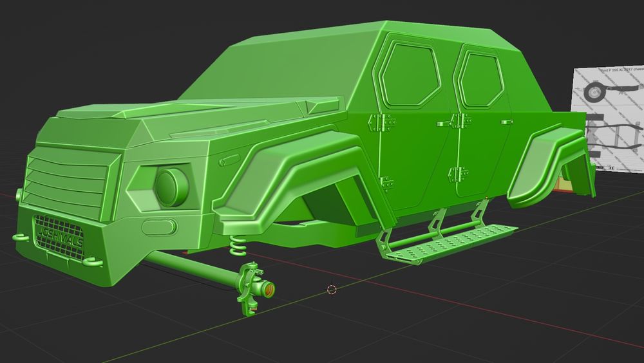Screen dimensions: 644x363
Task: Click the 3D cursor crosshair on the grid
Action: [x=332, y=290]
